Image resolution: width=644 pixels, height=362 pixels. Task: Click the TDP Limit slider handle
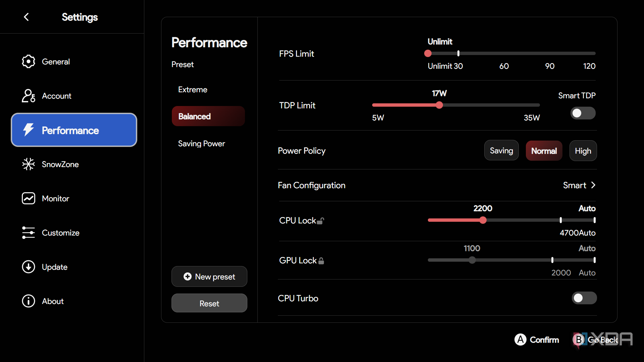[439, 105]
